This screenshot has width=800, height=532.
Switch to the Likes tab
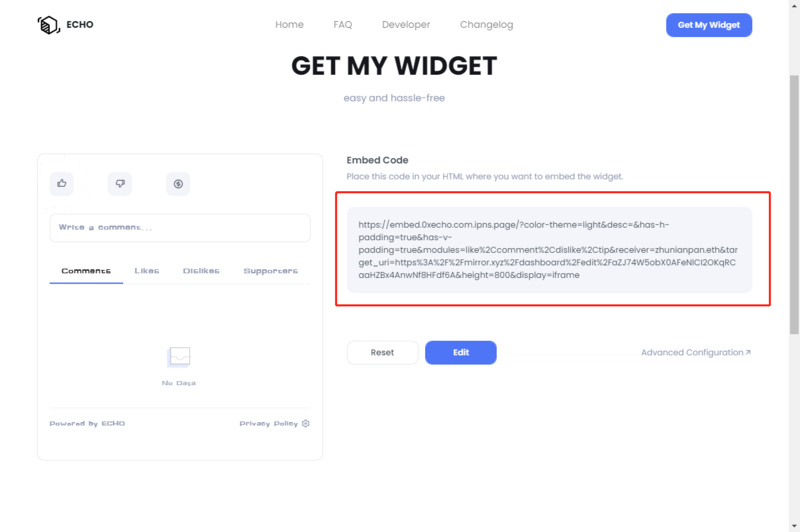click(x=146, y=271)
